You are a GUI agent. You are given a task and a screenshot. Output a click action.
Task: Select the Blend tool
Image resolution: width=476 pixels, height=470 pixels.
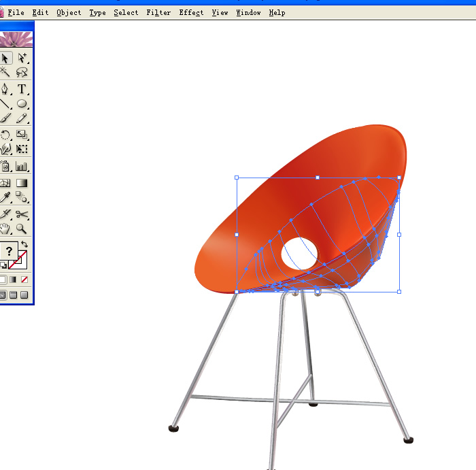point(22,197)
